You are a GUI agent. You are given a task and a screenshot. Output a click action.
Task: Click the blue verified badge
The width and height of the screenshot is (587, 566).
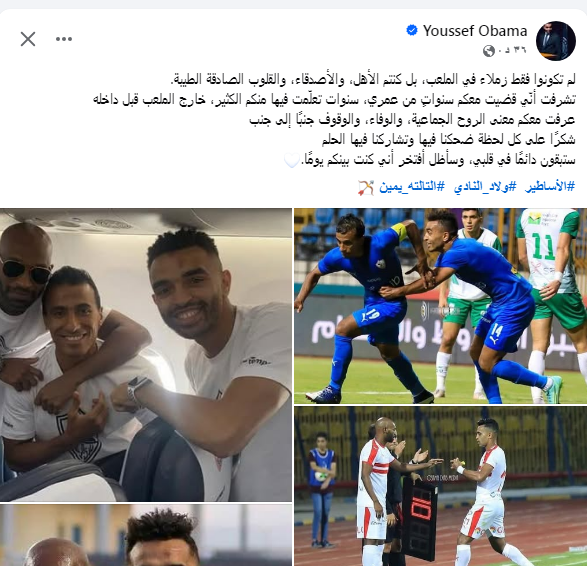coord(412,30)
